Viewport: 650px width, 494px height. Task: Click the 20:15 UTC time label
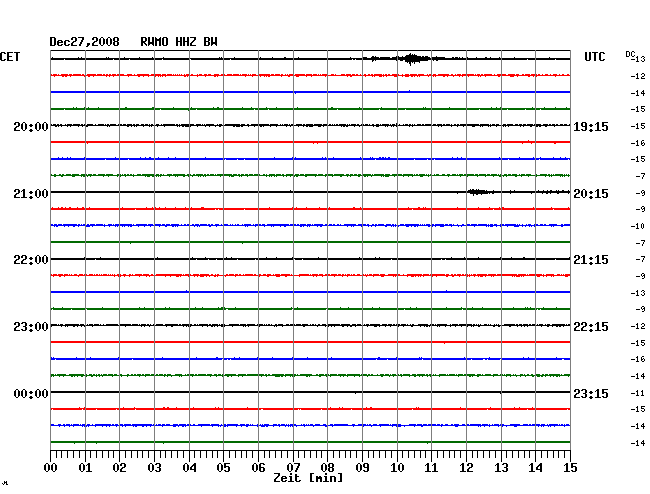(591, 194)
